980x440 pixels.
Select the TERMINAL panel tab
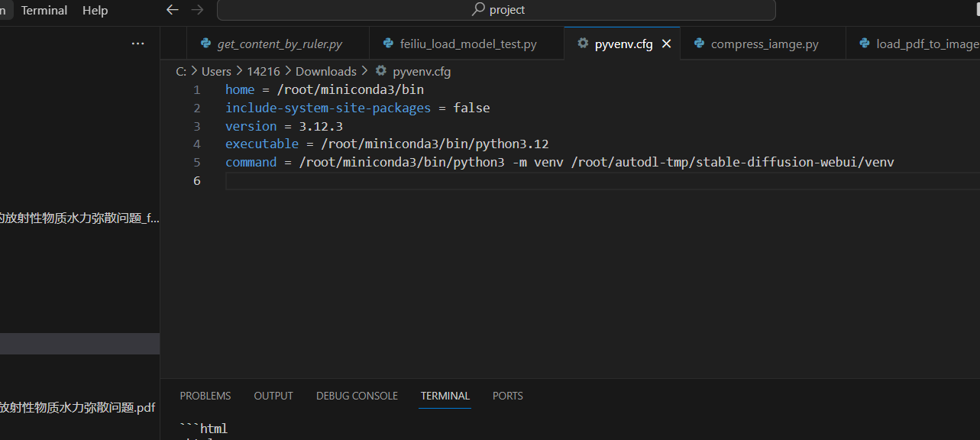[x=445, y=396]
